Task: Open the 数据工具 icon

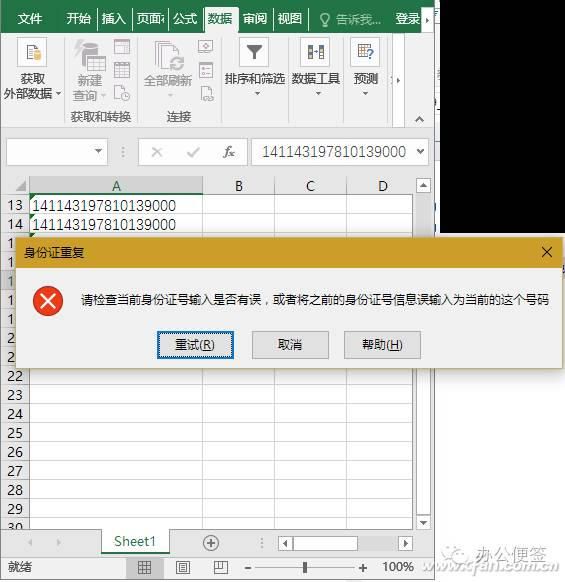Action: pyautogui.click(x=315, y=52)
